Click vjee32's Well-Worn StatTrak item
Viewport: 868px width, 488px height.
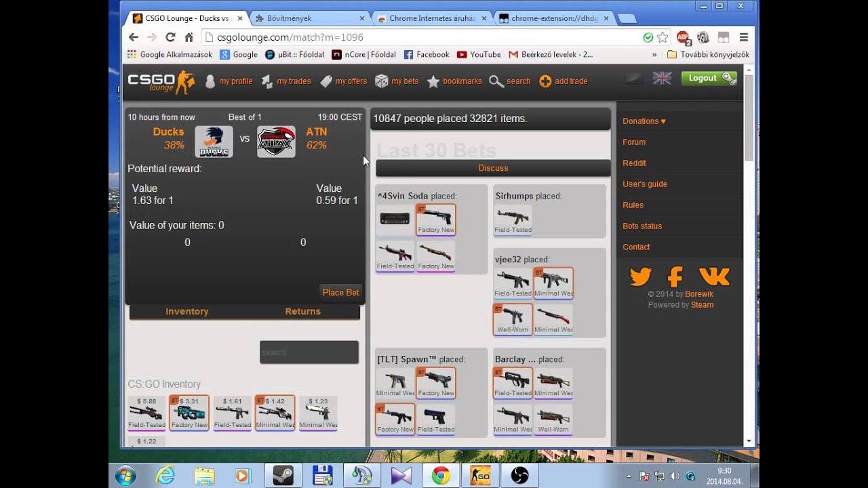point(513,320)
